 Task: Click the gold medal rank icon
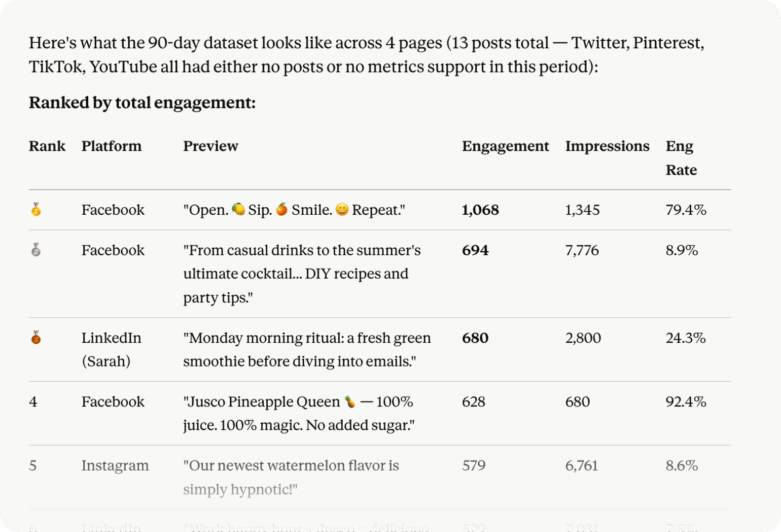coord(36,209)
